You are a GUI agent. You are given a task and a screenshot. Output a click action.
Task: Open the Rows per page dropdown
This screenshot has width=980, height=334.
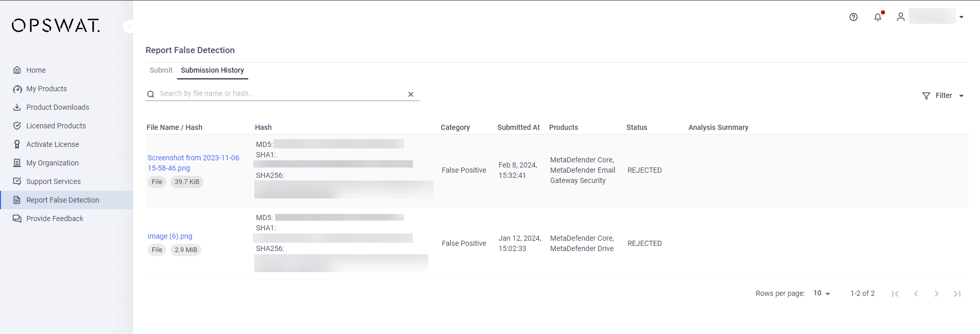[822, 293]
